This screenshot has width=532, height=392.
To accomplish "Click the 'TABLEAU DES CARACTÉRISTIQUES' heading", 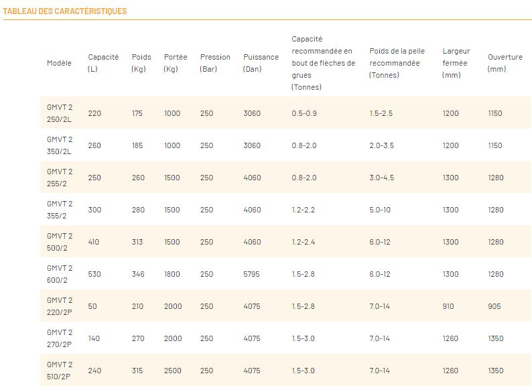I will (65, 11).
